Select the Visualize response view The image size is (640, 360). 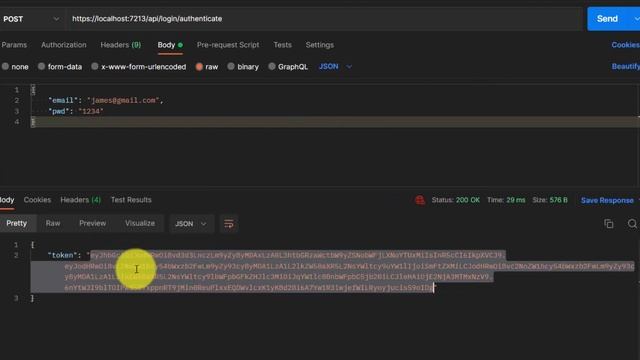click(140, 223)
